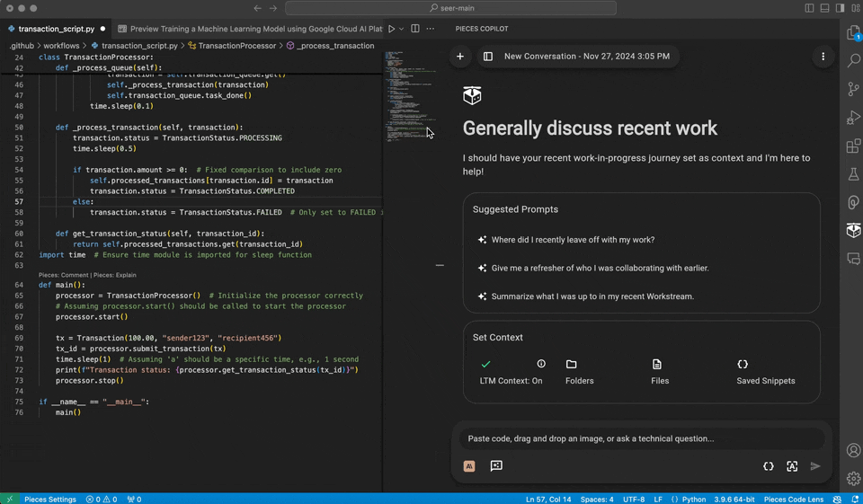This screenshot has height=504, width=863.
Task: Click the PIECES COPILOT panel header
Action: point(482,29)
